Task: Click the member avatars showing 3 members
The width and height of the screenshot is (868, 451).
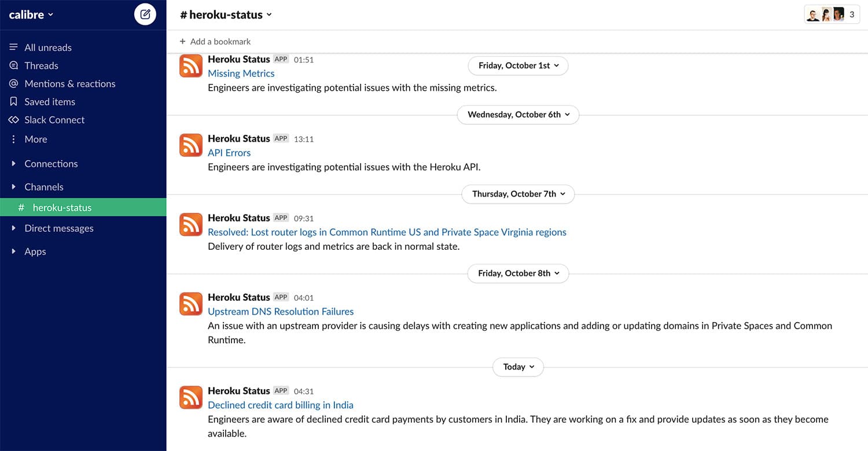Action: 832,14
